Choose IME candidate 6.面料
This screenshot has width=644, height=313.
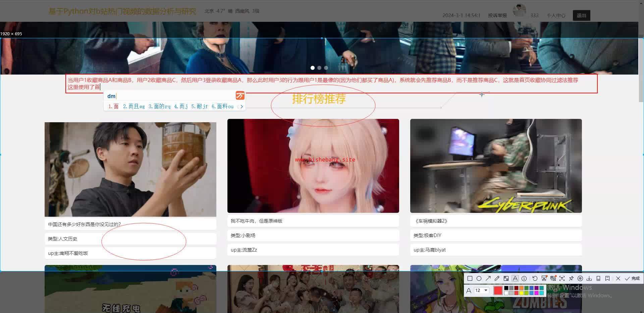click(x=222, y=106)
